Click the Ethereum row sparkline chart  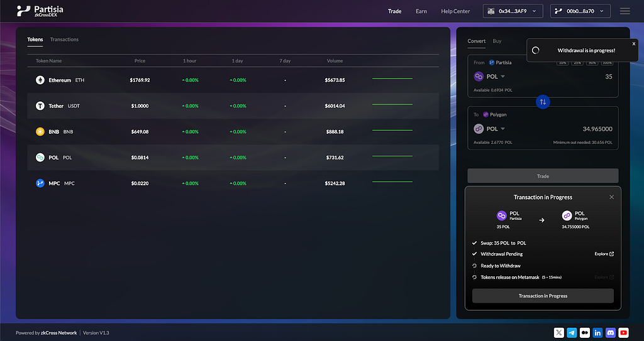click(392, 78)
